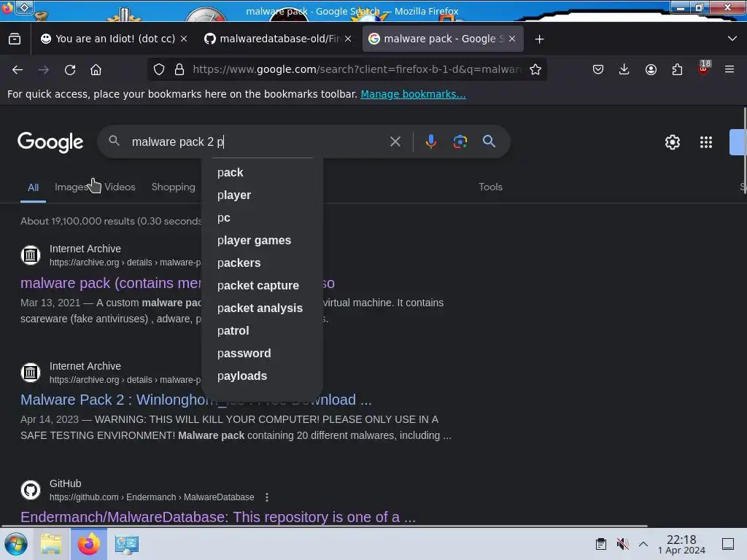Close the malwaredatabase-old tab
Image resolution: width=747 pixels, height=560 pixels.
348,39
